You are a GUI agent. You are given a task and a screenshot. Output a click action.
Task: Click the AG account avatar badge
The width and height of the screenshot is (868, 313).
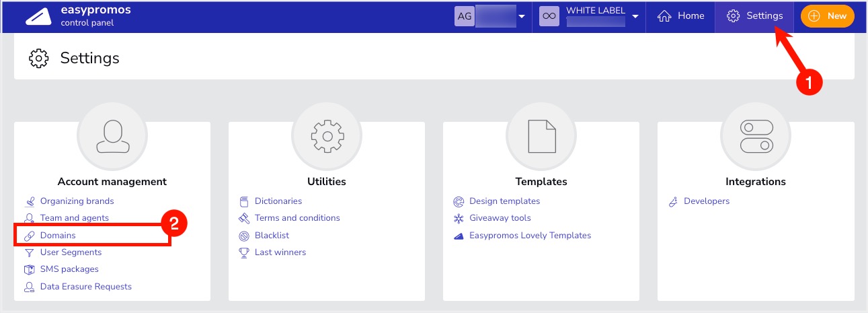tap(465, 15)
